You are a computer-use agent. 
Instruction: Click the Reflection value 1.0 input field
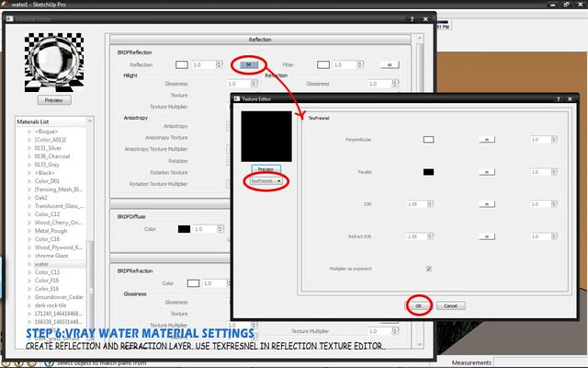coord(204,65)
